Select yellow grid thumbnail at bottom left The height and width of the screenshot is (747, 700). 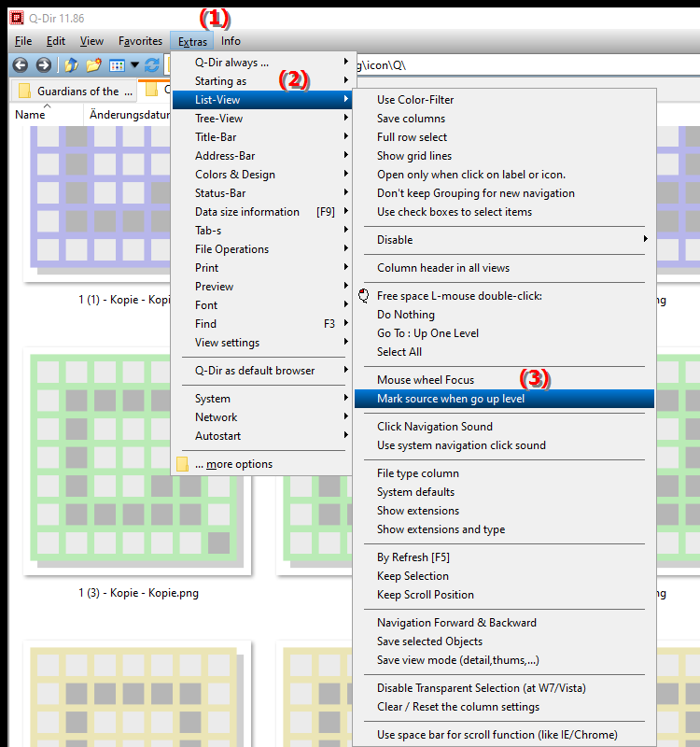[x=137, y=695]
